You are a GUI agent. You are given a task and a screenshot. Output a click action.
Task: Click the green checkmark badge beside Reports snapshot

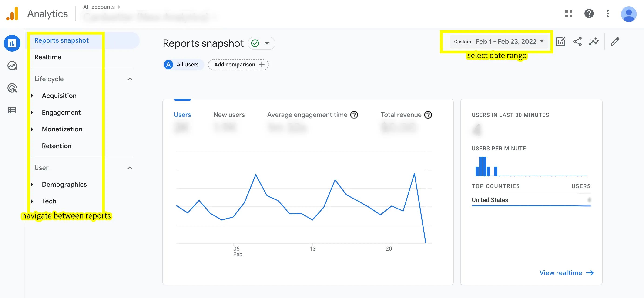point(255,43)
